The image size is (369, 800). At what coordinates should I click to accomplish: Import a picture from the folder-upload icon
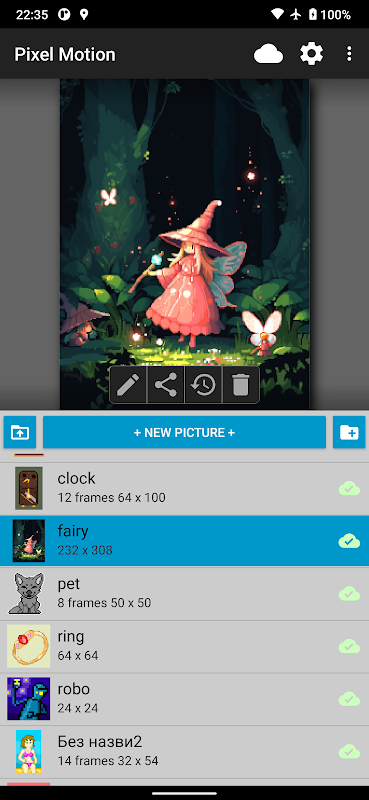[20, 433]
